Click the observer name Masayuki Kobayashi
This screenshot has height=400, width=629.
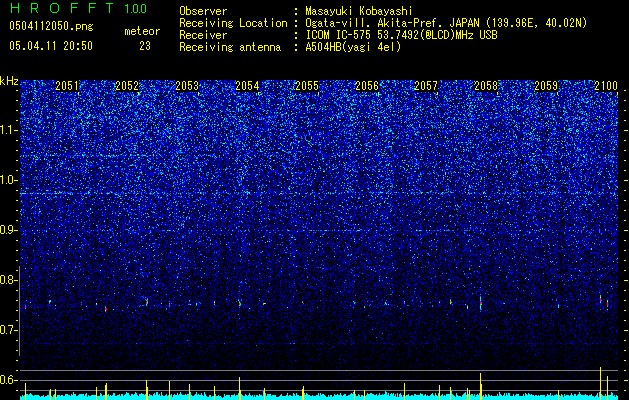click(x=359, y=11)
